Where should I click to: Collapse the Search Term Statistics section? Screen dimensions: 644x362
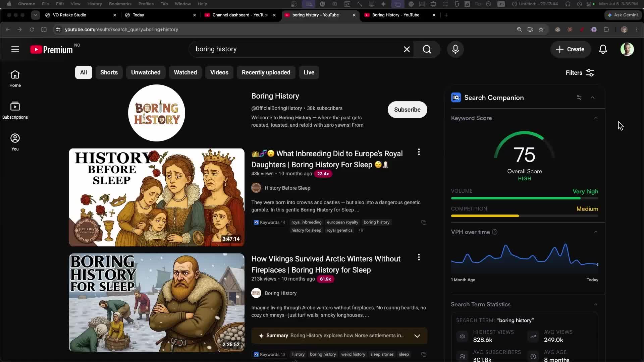click(596, 304)
